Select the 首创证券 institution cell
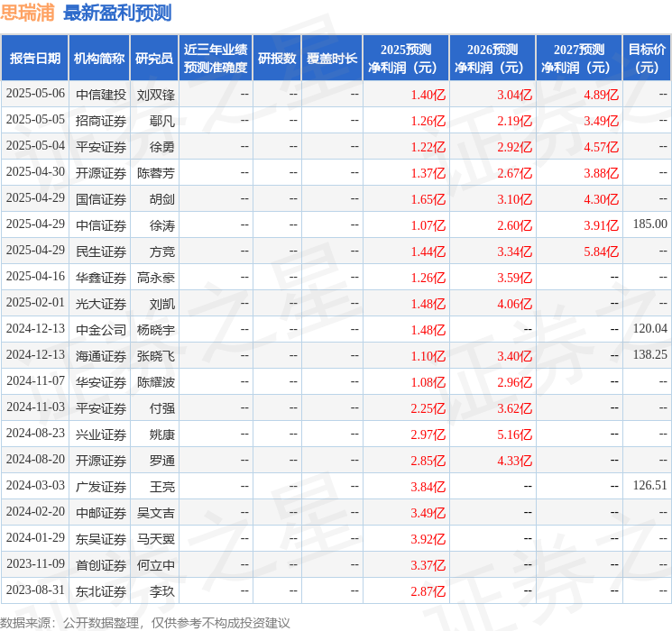Image resolution: width=672 pixels, height=631 pixels. (x=101, y=565)
